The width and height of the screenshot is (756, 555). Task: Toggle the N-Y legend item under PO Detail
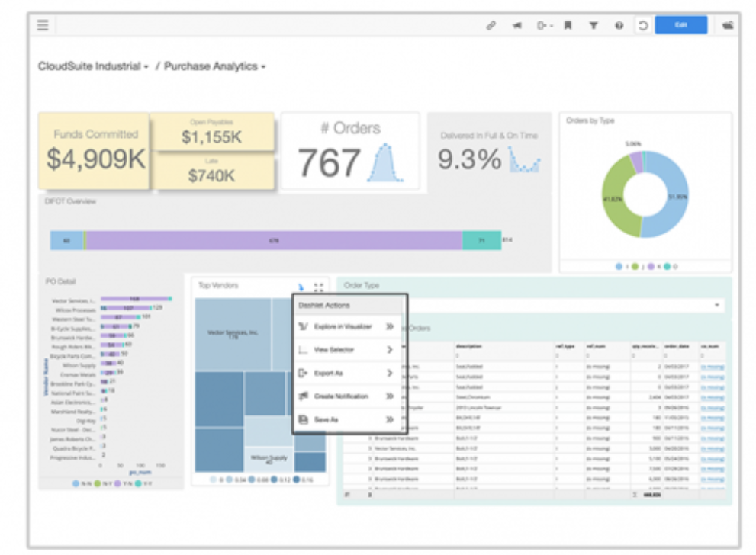point(98,483)
